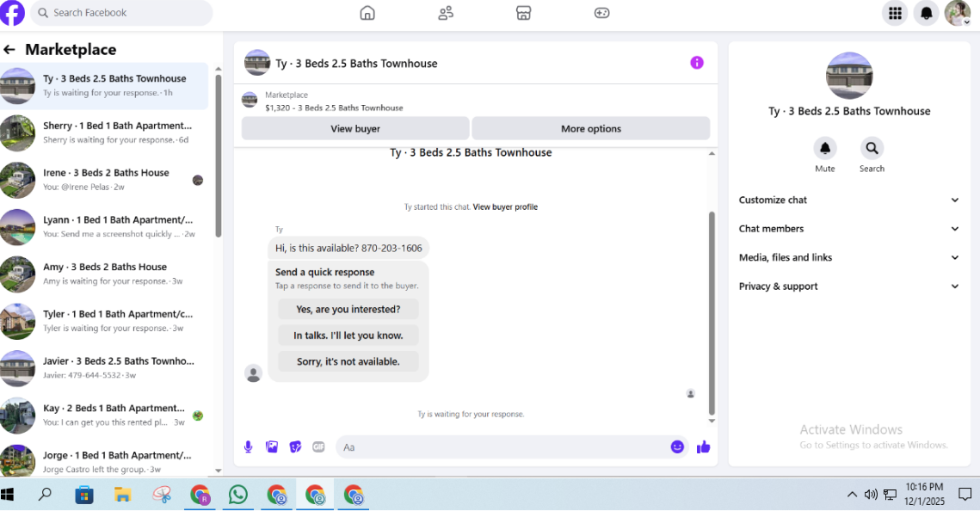Click the attach photo icon
Screen dimensions: 980x511
click(272, 446)
